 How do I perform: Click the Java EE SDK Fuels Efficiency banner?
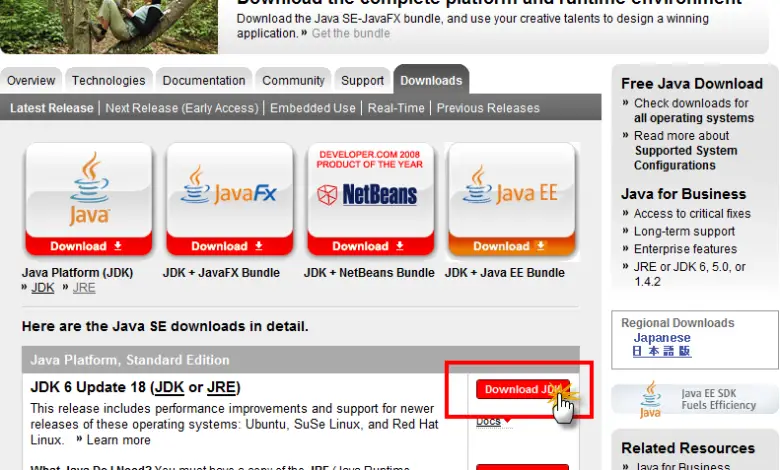(695, 400)
